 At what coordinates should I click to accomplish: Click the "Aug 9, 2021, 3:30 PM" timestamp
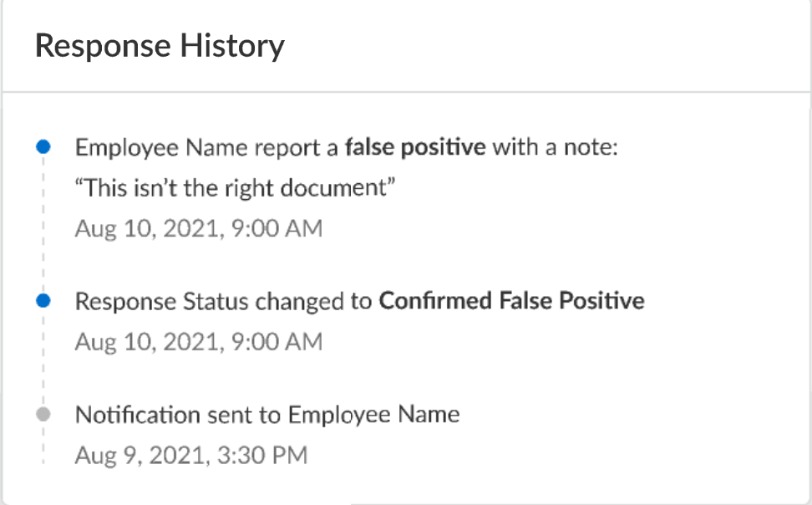click(190, 455)
